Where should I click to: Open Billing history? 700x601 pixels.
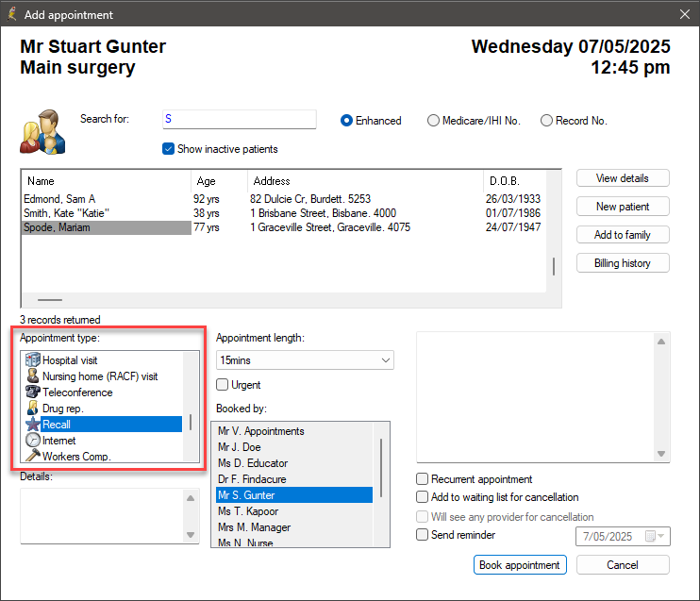(x=623, y=263)
